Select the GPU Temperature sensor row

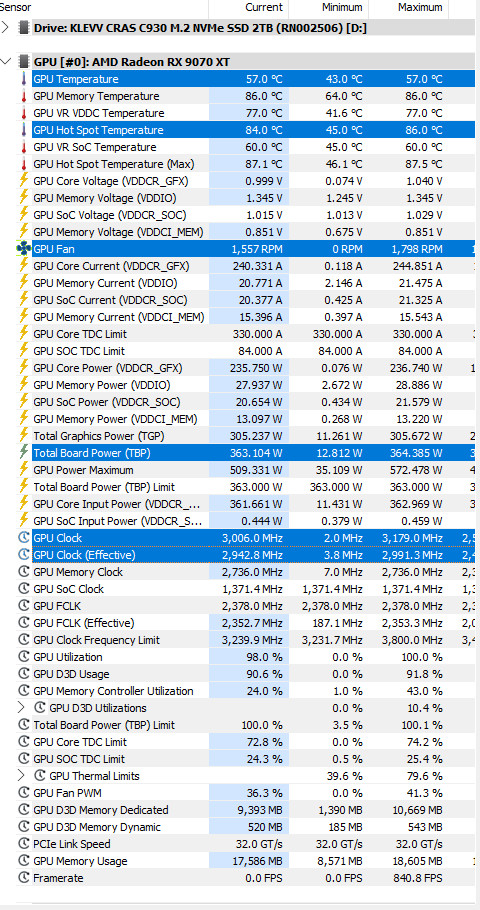[253, 79]
